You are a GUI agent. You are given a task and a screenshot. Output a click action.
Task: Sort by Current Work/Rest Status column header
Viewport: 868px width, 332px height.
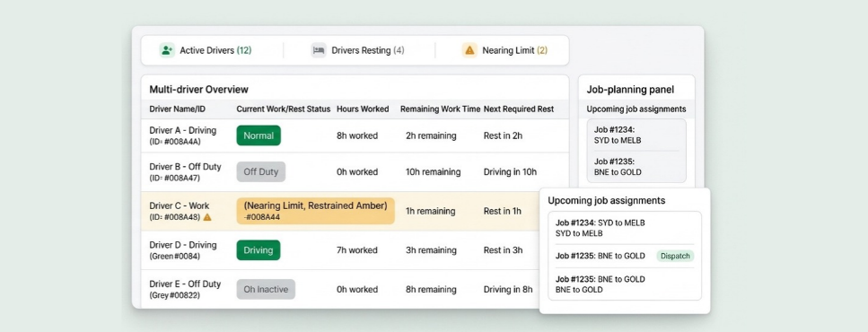pyautogui.click(x=284, y=109)
